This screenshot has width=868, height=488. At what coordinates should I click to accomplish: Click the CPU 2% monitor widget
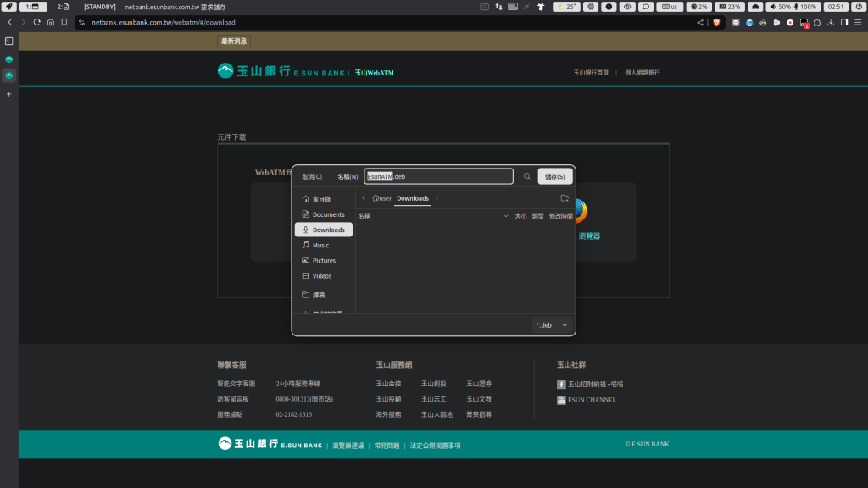(x=699, y=7)
